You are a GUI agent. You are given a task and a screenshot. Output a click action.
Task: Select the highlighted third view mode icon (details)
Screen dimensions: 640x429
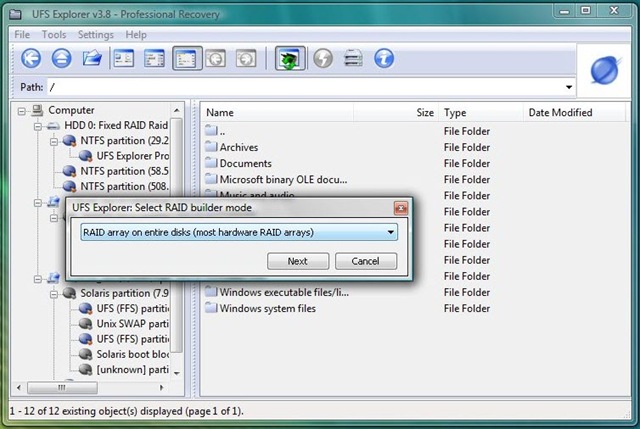click(x=187, y=58)
